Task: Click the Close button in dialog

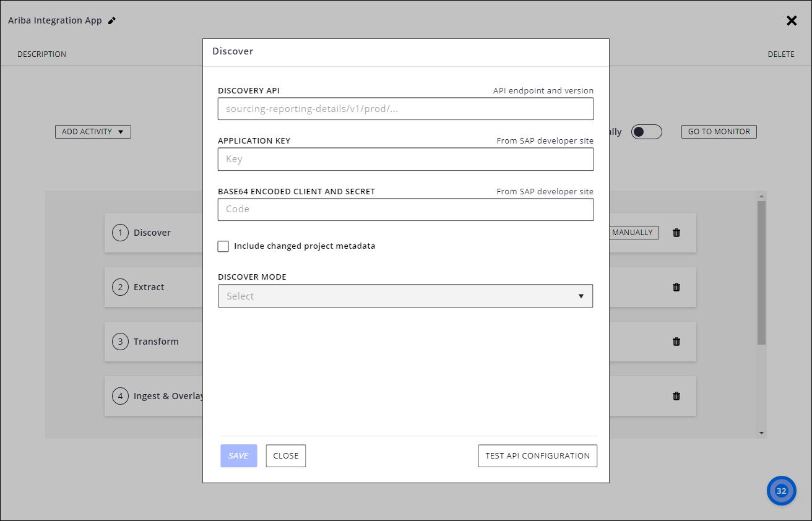Action: click(x=286, y=456)
